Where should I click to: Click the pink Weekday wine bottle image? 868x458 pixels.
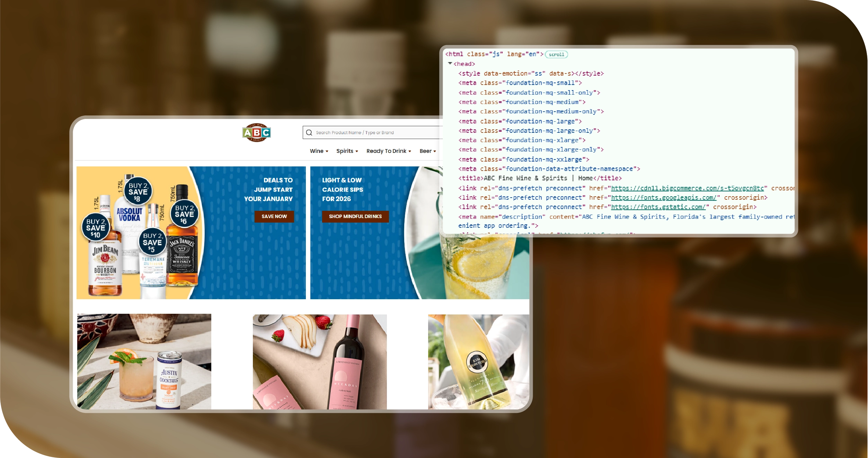[319, 361]
